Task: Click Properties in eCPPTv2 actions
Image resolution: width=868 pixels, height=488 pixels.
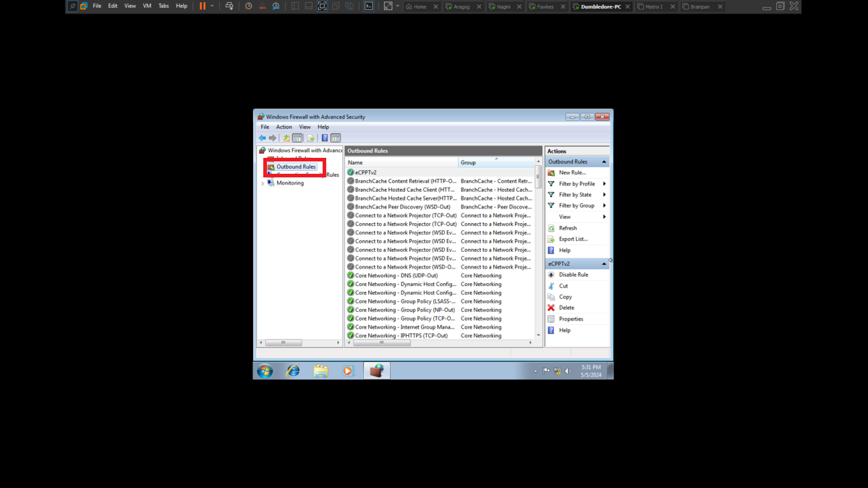Action: click(571, 319)
